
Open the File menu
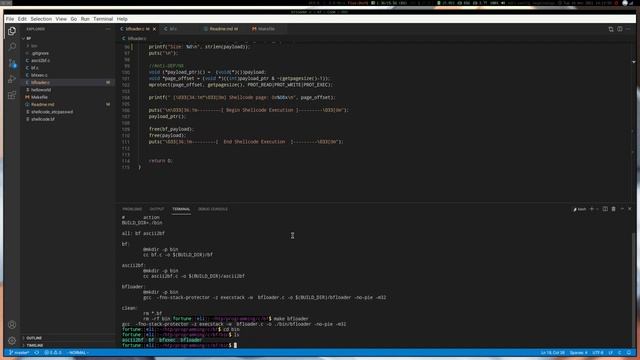tap(10, 19)
